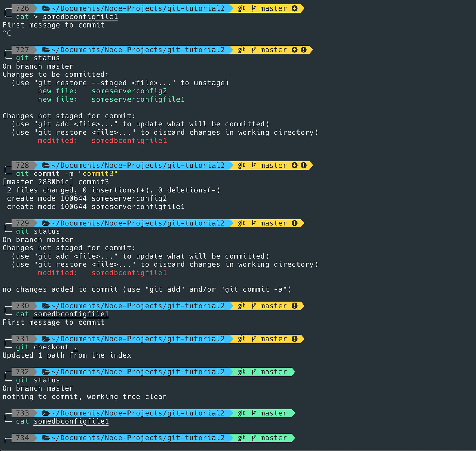
Task: Click the git logo in prompt 731
Action: point(241,339)
